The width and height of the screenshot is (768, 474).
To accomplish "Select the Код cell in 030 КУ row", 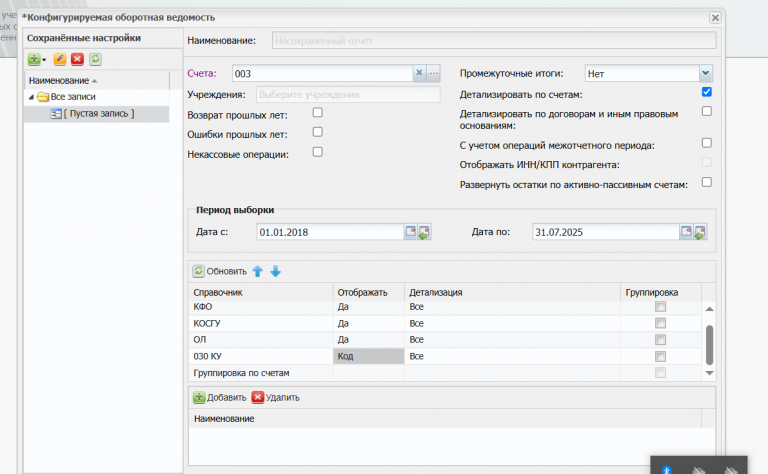I will click(369, 356).
